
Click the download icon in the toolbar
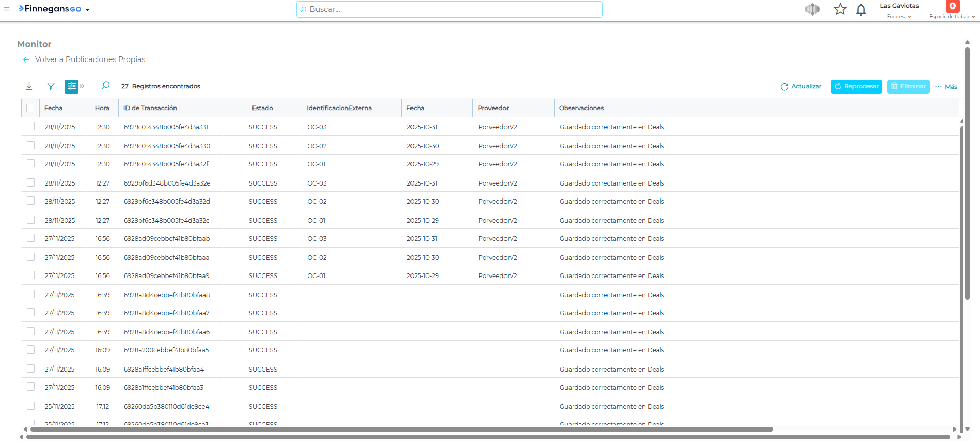coord(29,86)
